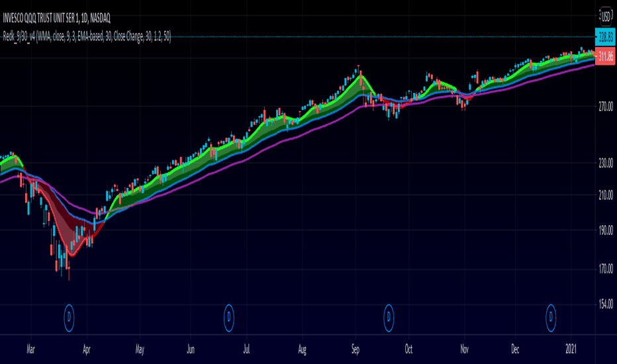Click the 328.83 blue price label
The width and height of the screenshot is (617, 364).
(x=605, y=37)
